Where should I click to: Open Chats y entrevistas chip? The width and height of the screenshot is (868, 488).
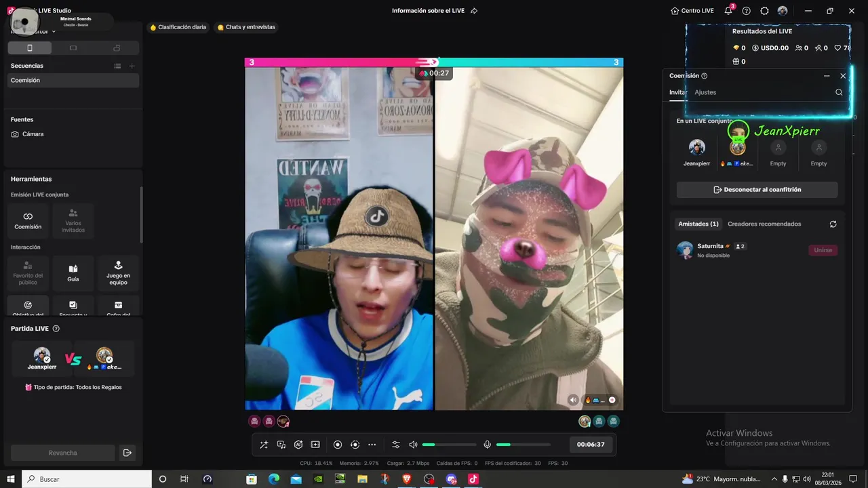click(246, 27)
